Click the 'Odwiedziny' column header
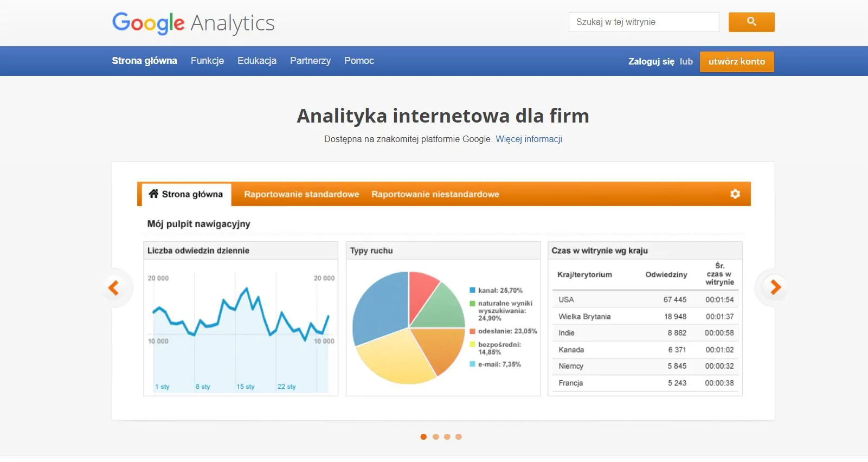The height and width of the screenshot is (462, 868). click(x=666, y=274)
